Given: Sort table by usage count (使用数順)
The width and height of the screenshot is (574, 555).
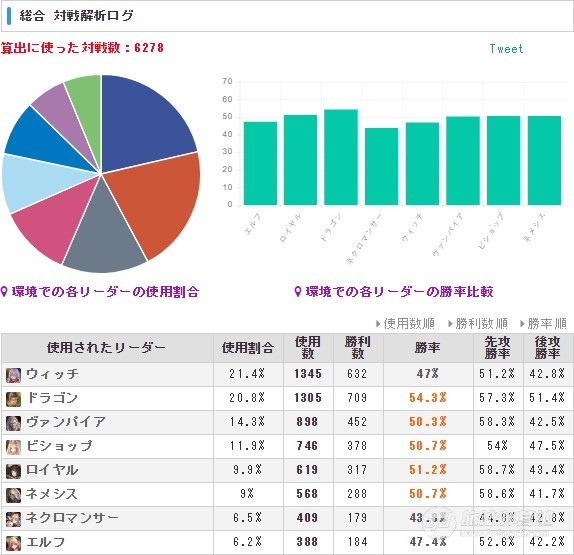Looking at the screenshot, I should [x=406, y=324].
